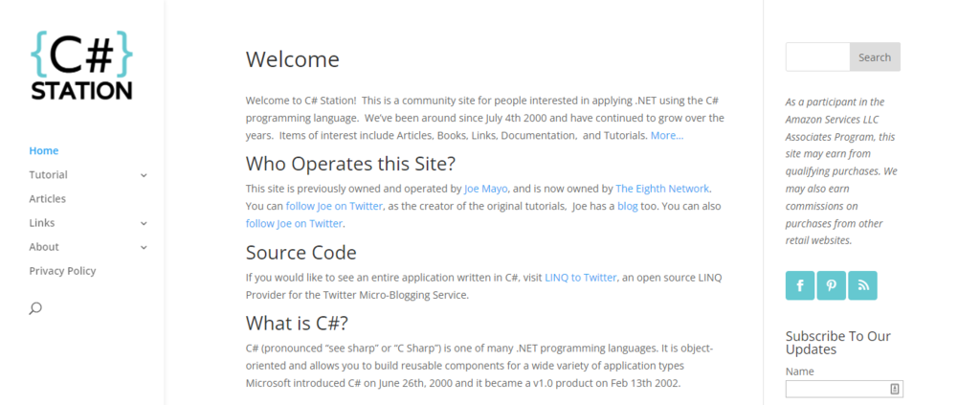Open the Articles menu item
The width and height of the screenshot is (980, 405).
pyautogui.click(x=48, y=198)
